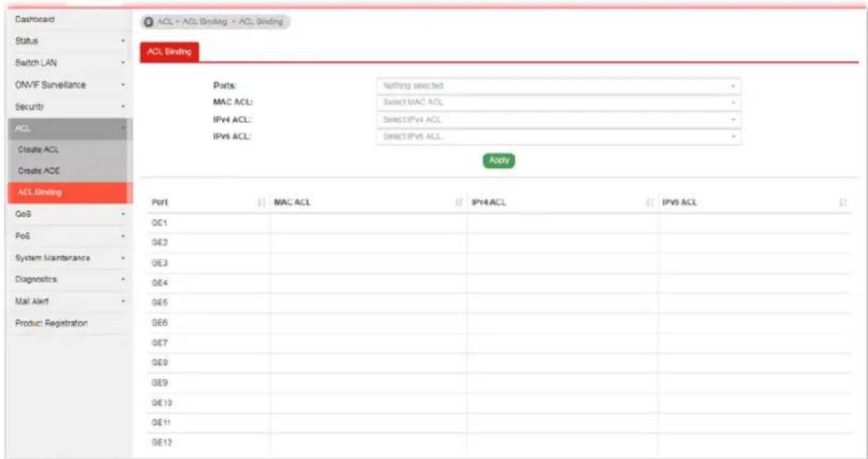Viewport: 868px width, 459px height.
Task: Sort table by Port column sort icon
Action: coord(262,203)
